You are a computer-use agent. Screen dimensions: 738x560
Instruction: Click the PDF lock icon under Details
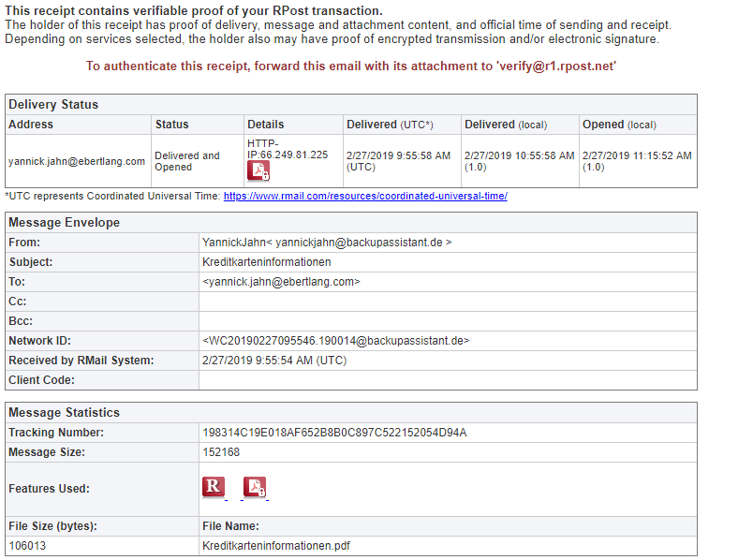point(258,171)
